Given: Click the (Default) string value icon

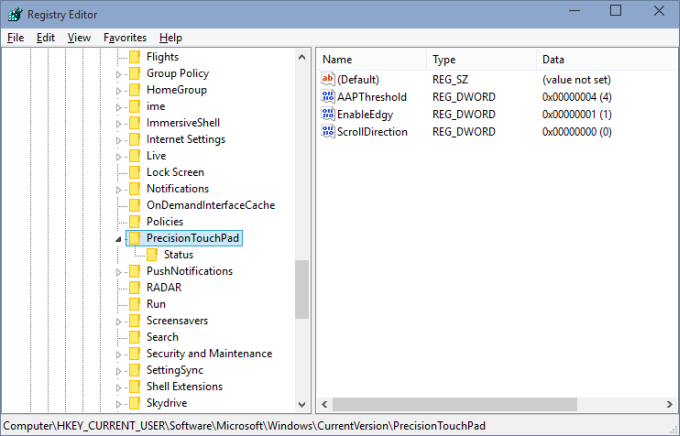Looking at the screenshot, I should click(328, 79).
